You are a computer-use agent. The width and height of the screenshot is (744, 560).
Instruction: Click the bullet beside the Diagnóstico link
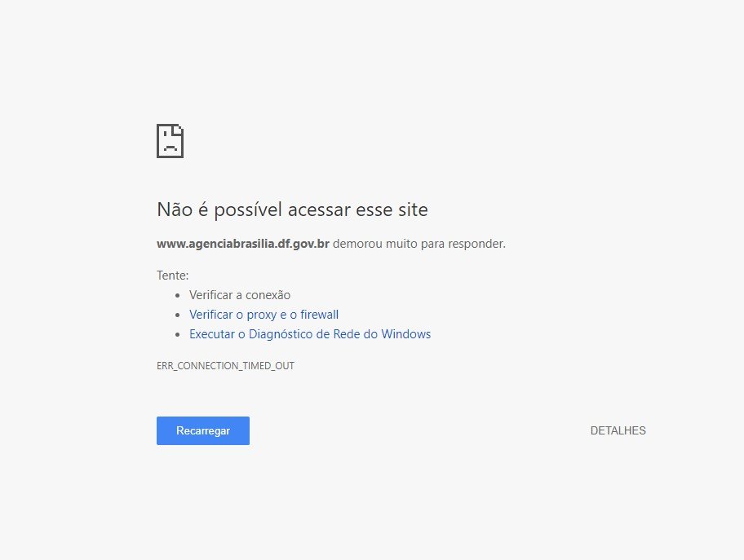point(178,334)
